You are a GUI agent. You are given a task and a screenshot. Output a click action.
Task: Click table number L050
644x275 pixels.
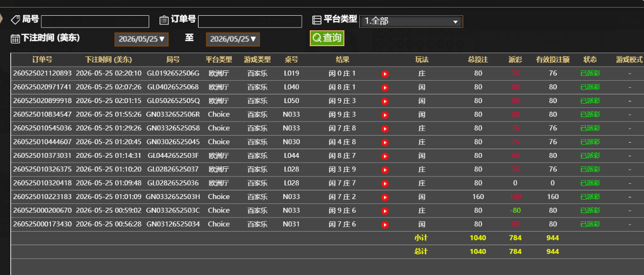click(x=291, y=100)
